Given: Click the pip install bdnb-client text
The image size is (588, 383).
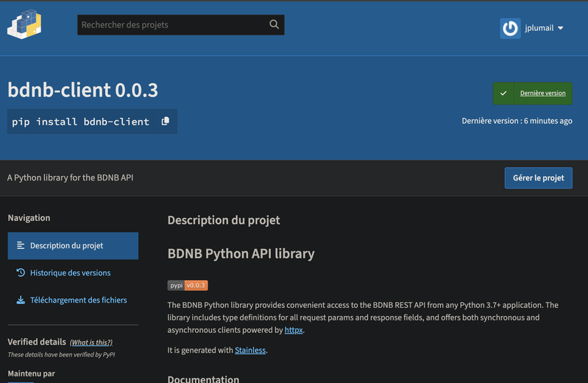Looking at the screenshot, I should pos(80,122).
